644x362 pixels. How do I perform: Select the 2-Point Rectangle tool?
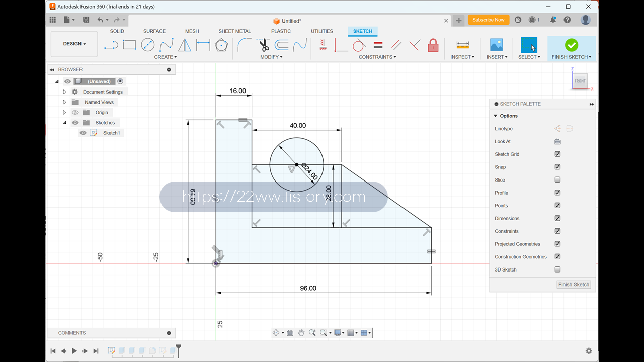tap(129, 45)
